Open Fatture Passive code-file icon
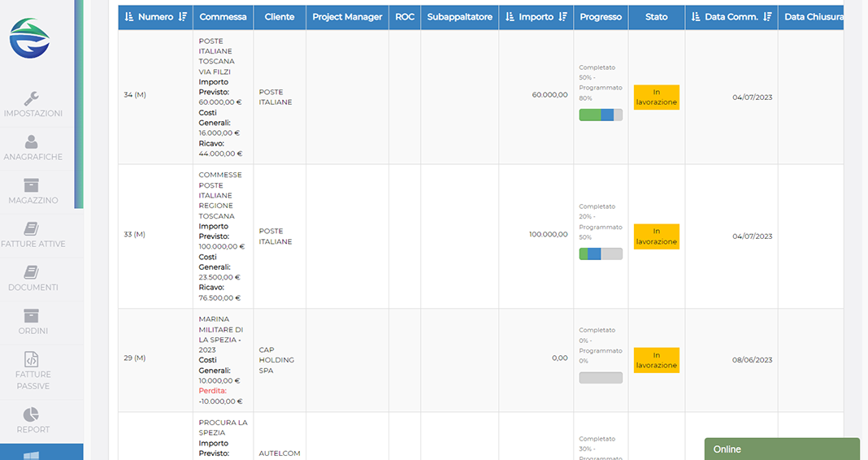 coord(32,358)
